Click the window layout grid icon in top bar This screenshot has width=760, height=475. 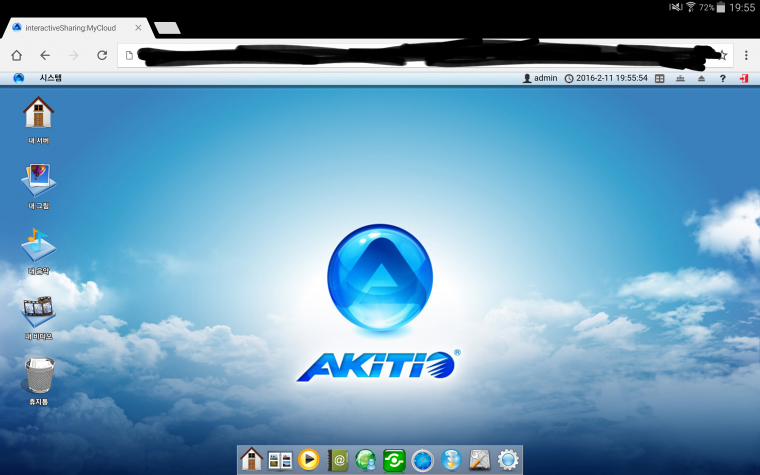click(x=660, y=79)
